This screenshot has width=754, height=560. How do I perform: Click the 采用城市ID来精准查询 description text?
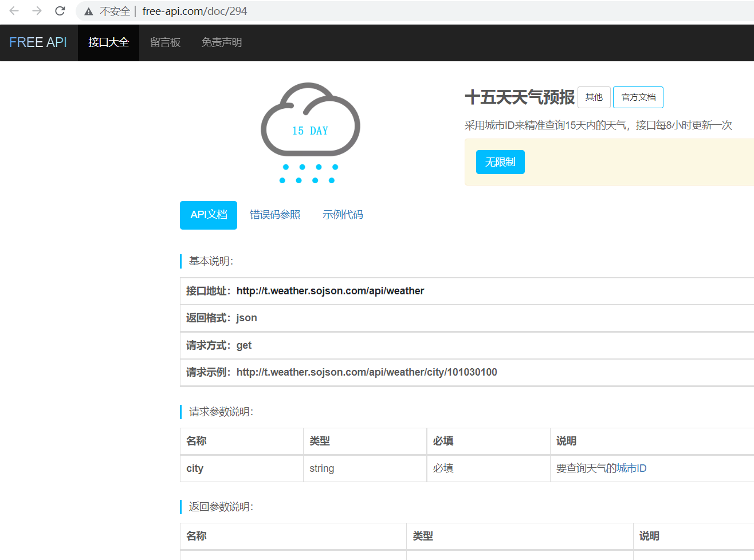pos(598,125)
